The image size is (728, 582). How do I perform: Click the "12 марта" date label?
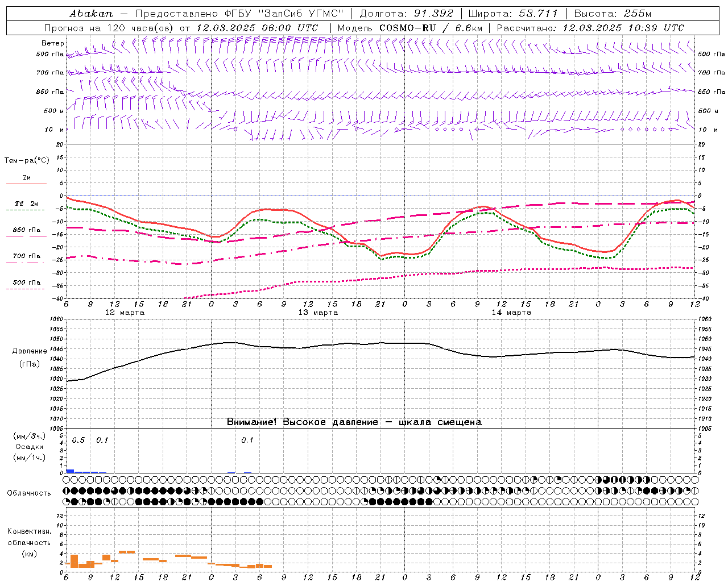(x=125, y=313)
